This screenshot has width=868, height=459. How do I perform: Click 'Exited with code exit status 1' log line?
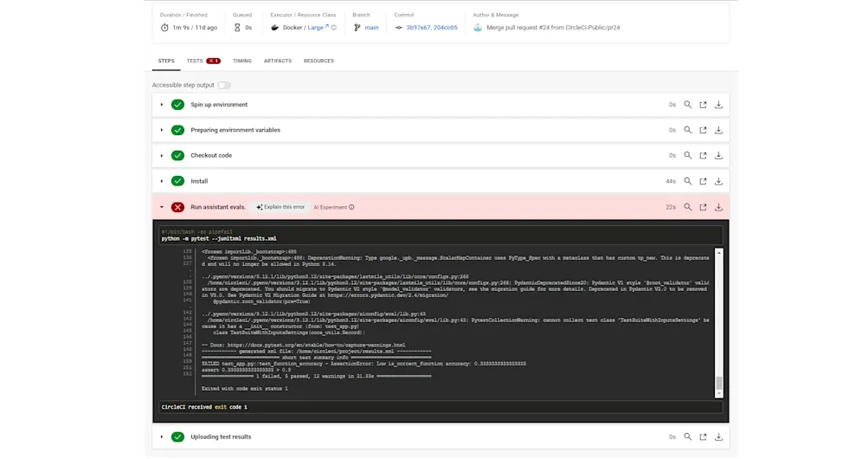245,389
